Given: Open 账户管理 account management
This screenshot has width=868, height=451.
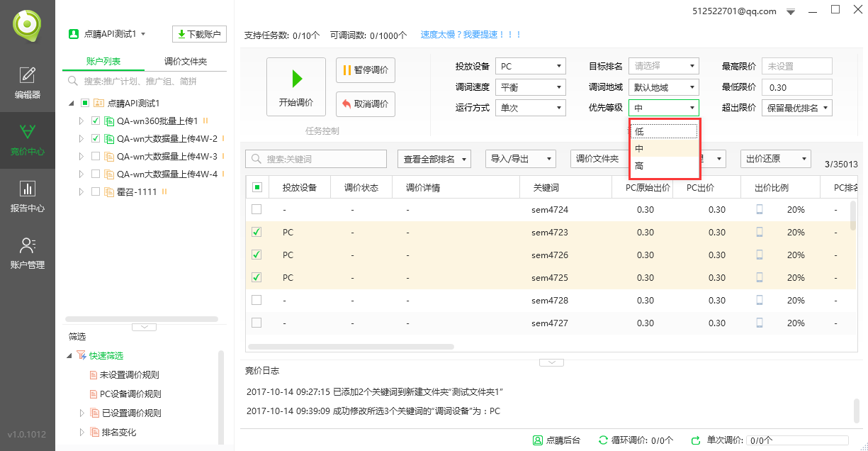Looking at the screenshot, I should [x=28, y=253].
